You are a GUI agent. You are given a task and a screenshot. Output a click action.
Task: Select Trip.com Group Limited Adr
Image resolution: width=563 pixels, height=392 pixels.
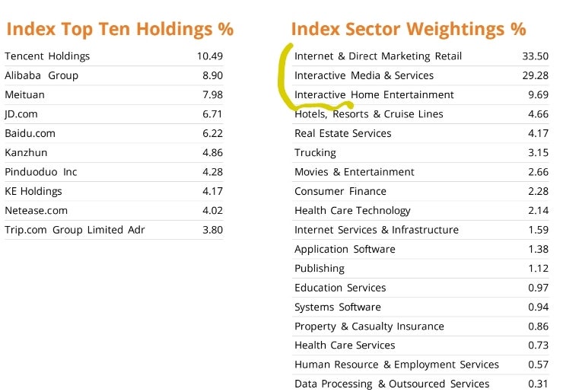coord(75,230)
